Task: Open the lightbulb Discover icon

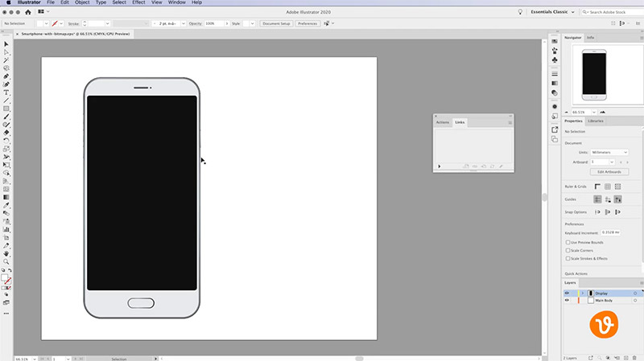Action: 520,12
